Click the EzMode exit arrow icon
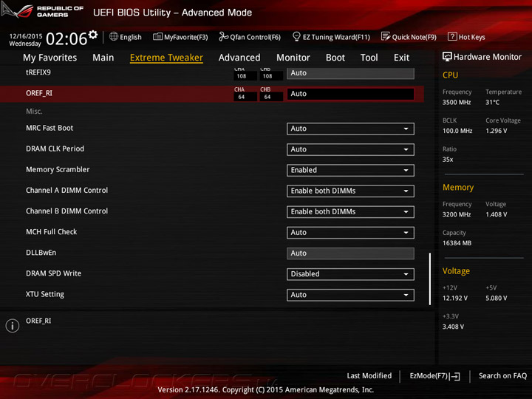The image size is (532, 399). pyautogui.click(x=455, y=376)
